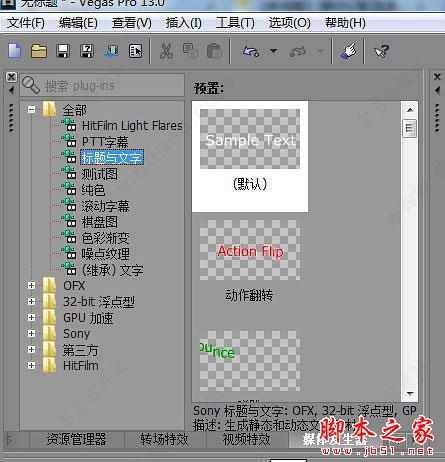The image size is (445, 462).
Task: Select the 标题与文字 generator
Action: pyautogui.click(x=112, y=157)
